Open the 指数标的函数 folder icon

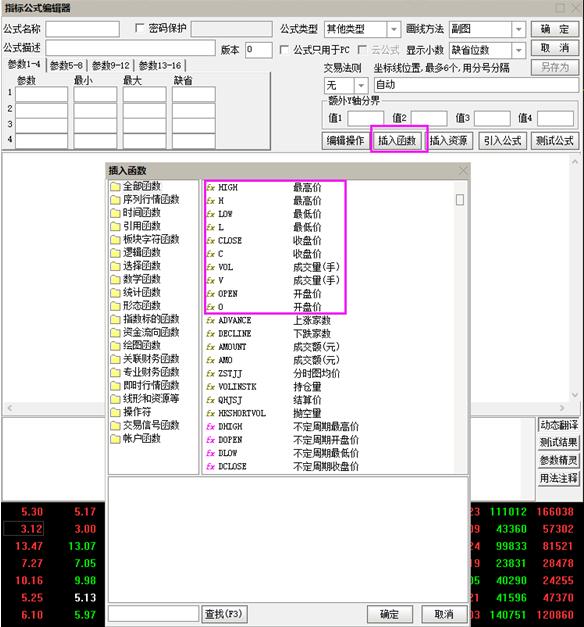click(x=116, y=319)
